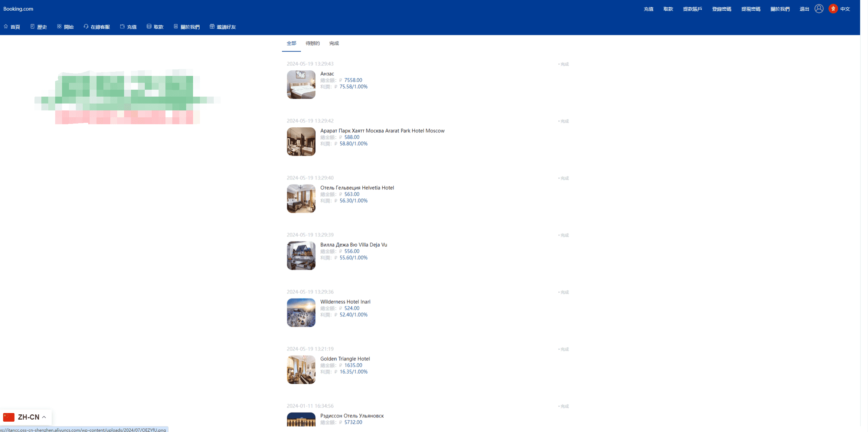Open 在線客服 headset support icon
This screenshot has width=868, height=432.
(86, 27)
